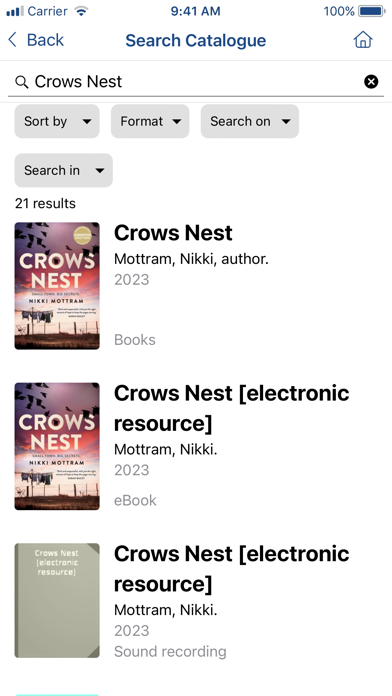Clear the search field with X icon
Viewport: 392px width, 696px height.
pos(371,82)
